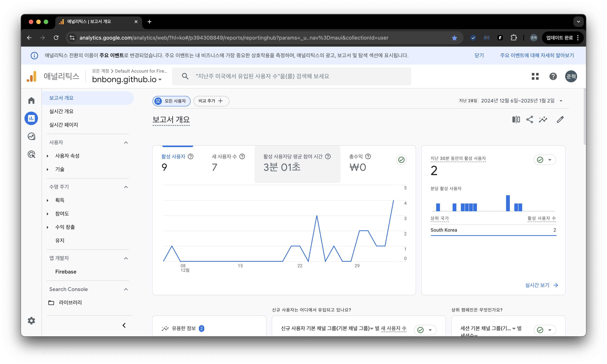
Task: Click the Google apps grid icon
Action: tap(535, 76)
